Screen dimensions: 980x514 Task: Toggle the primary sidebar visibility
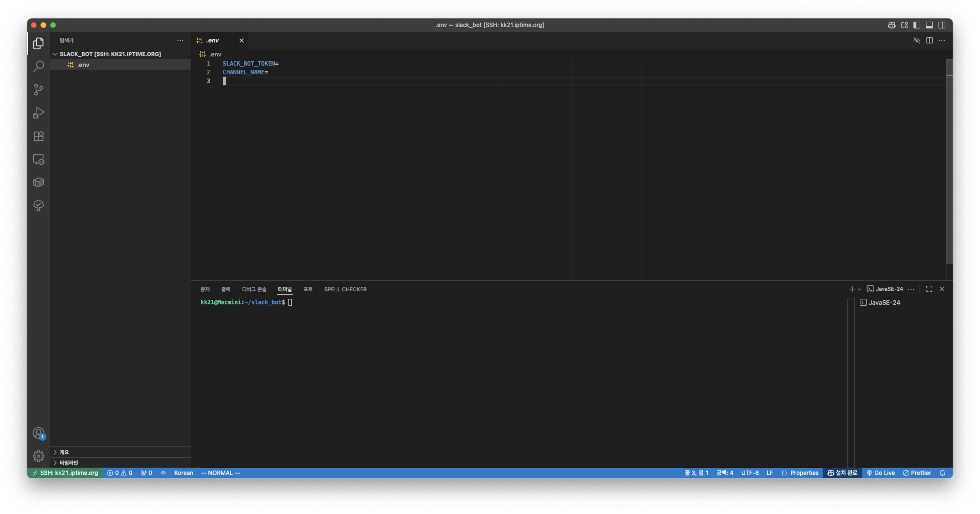coord(917,25)
